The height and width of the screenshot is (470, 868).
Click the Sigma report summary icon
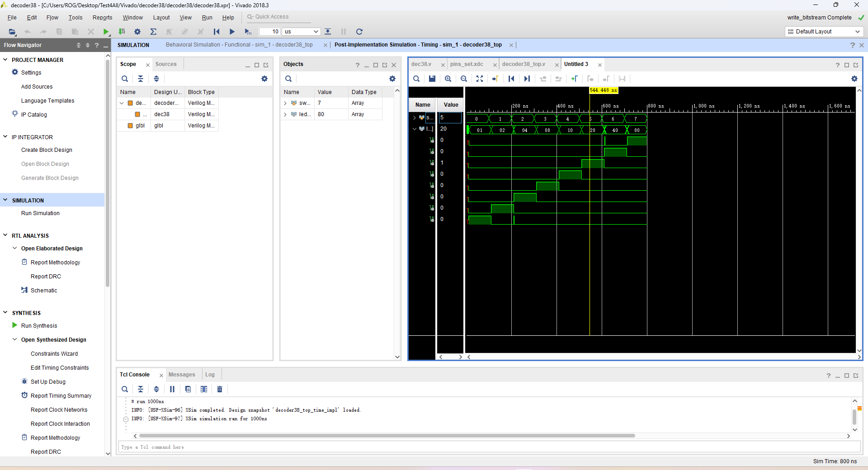(x=153, y=32)
